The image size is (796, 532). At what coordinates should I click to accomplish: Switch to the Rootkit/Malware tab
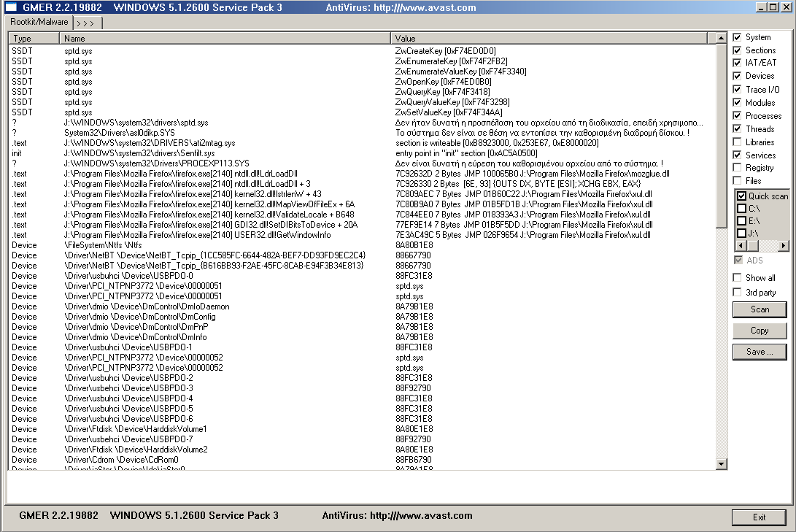point(39,23)
